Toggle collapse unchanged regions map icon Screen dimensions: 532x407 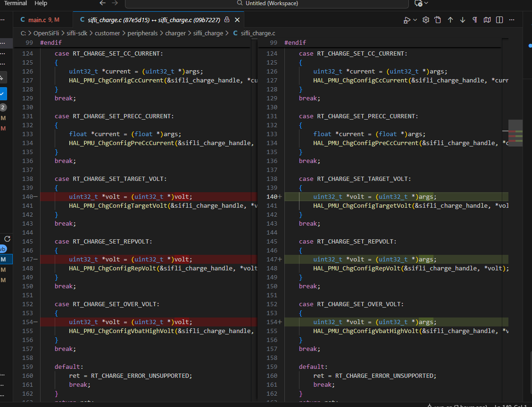pos(487,20)
